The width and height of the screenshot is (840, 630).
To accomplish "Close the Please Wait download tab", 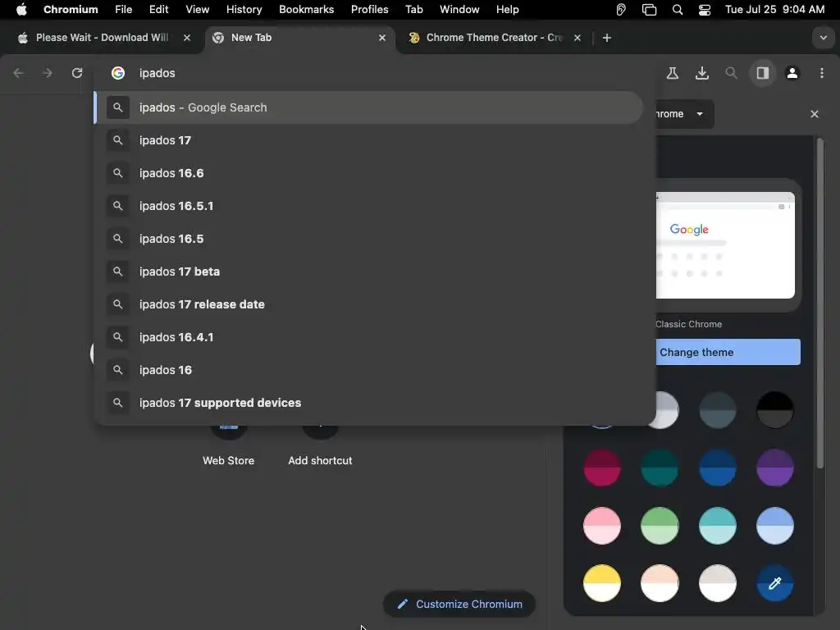I will coord(186,38).
